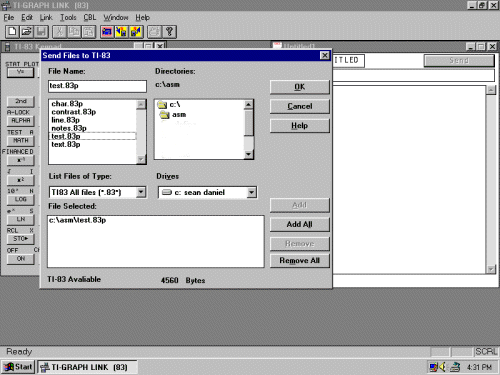Click c:\asm\test.83p in File Selected box
Image resolution: width=500 pixels, height=375 pixels.
tap(77, 220)
